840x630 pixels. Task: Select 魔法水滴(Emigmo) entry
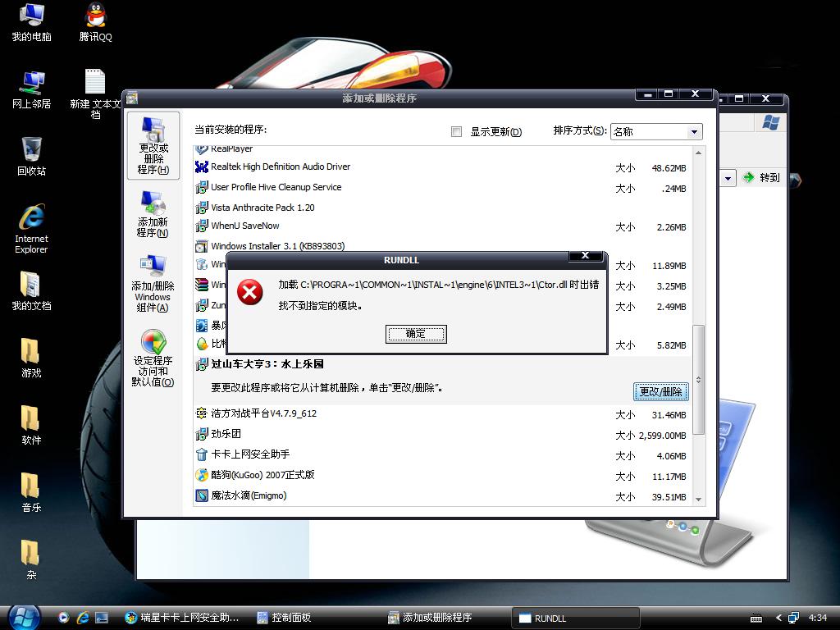pyautogui.click(x=442, y=496)
